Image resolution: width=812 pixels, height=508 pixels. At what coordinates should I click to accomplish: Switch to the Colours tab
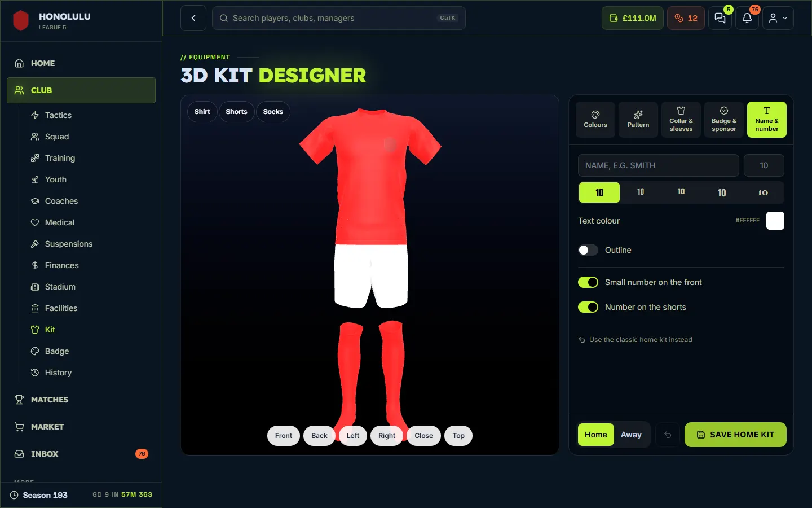(595, 120)
